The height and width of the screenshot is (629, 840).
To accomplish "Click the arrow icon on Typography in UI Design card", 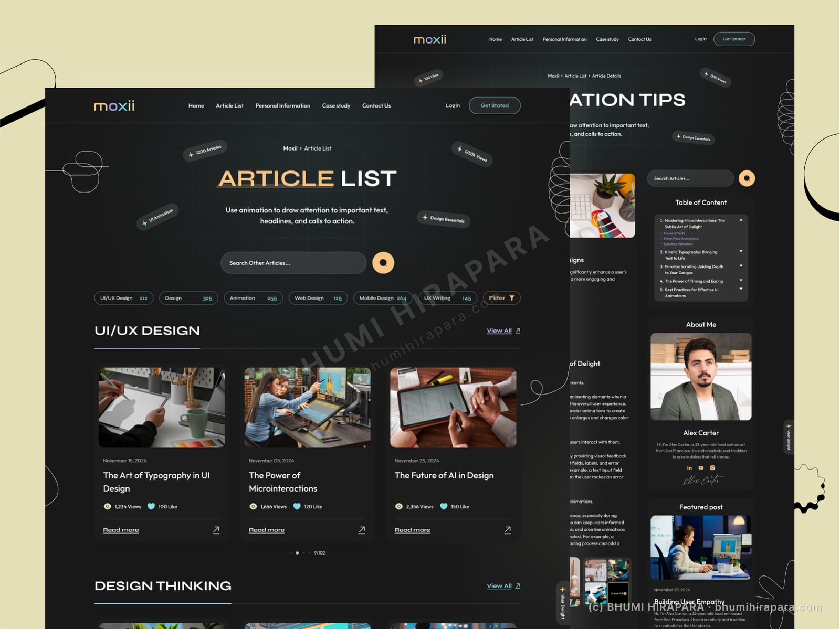I will (216, 530).
